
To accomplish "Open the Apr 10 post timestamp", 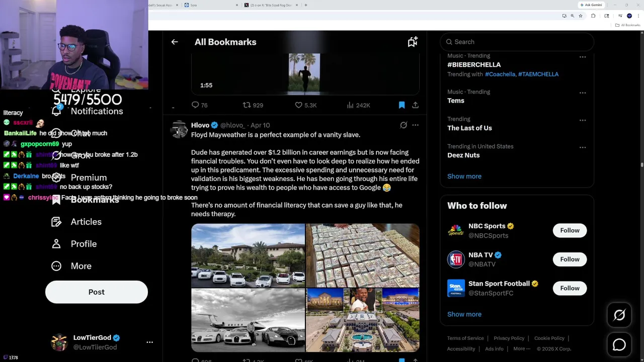I will [x=260, y=125].
